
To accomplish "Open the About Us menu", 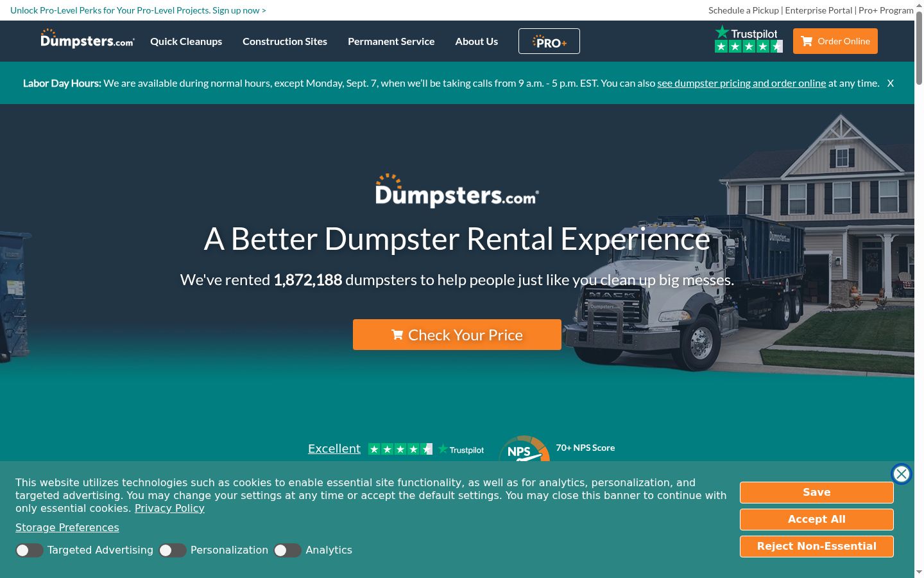I will click(477, 41).
